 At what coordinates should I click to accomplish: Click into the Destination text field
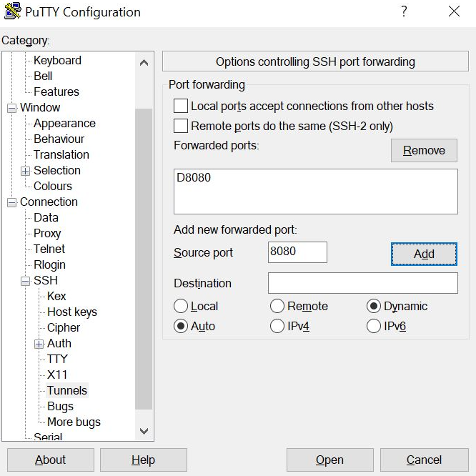click(x=362, y=283)
